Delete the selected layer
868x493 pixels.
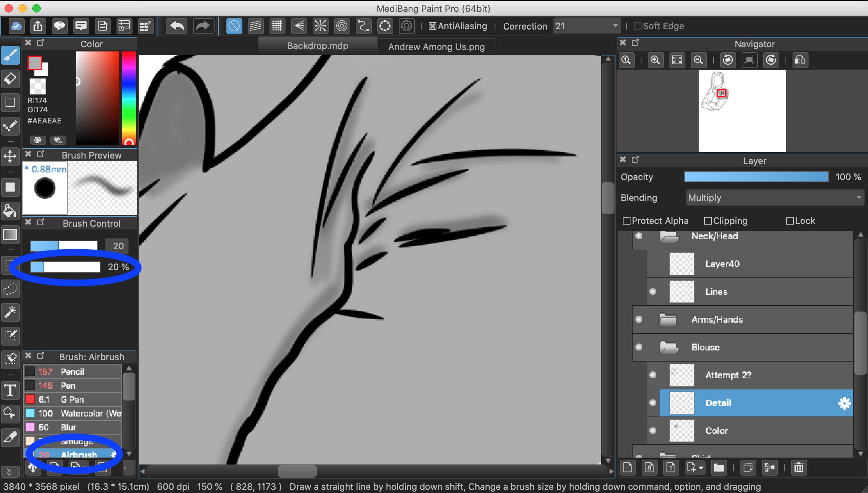[799, 468]
